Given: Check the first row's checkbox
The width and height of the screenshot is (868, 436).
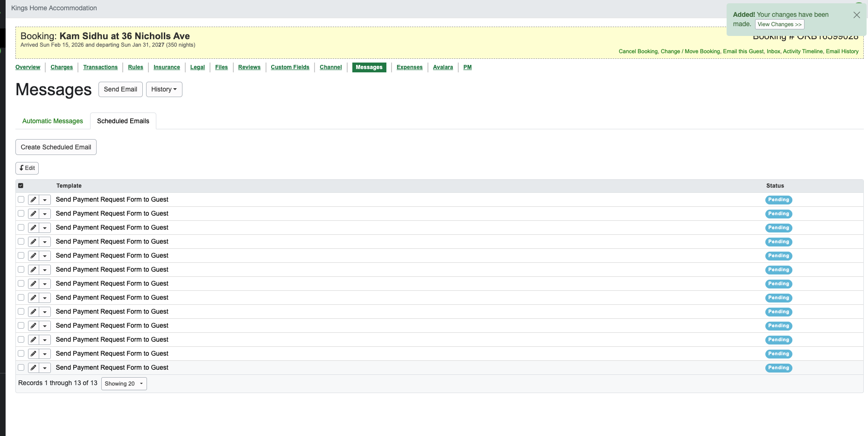Looking at the screenshot, I should 21,199.
